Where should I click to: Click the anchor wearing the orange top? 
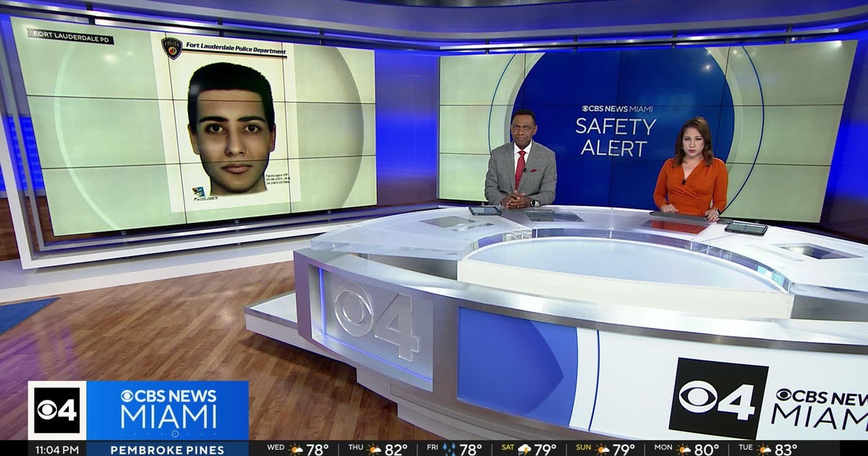(x=691, y=169)
